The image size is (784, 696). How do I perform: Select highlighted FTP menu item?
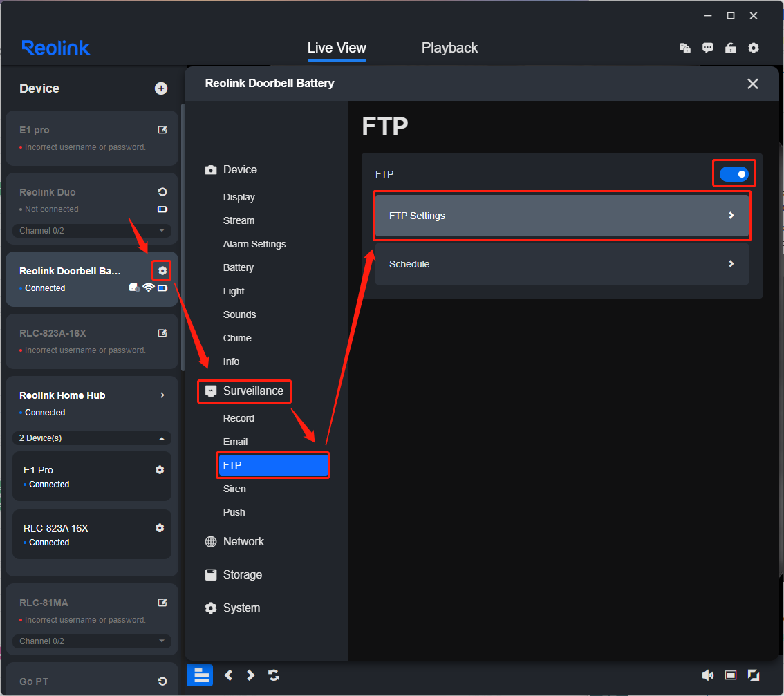[273, 465]
